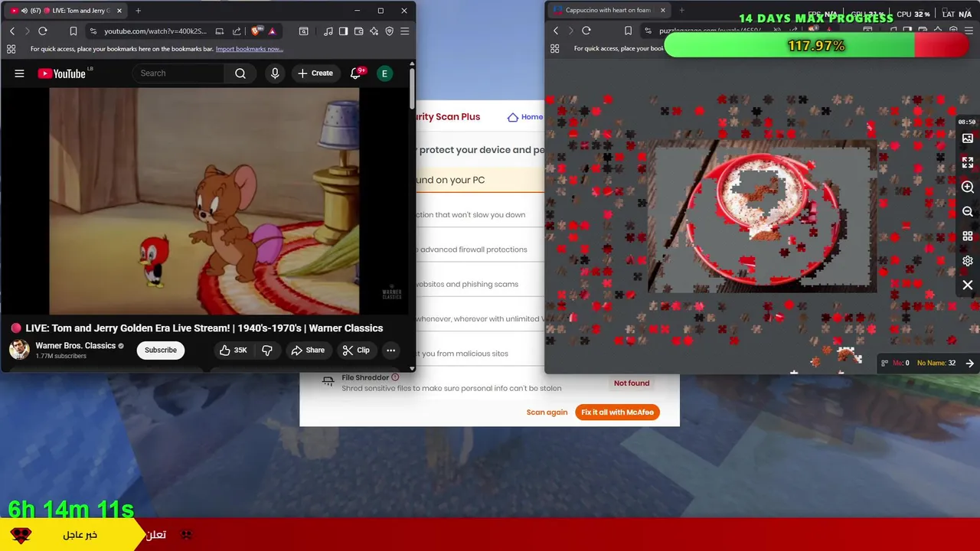Viewport: 980px width, 551px height.
Task: Click the File Shredder info icon
Action: point(395,377)
